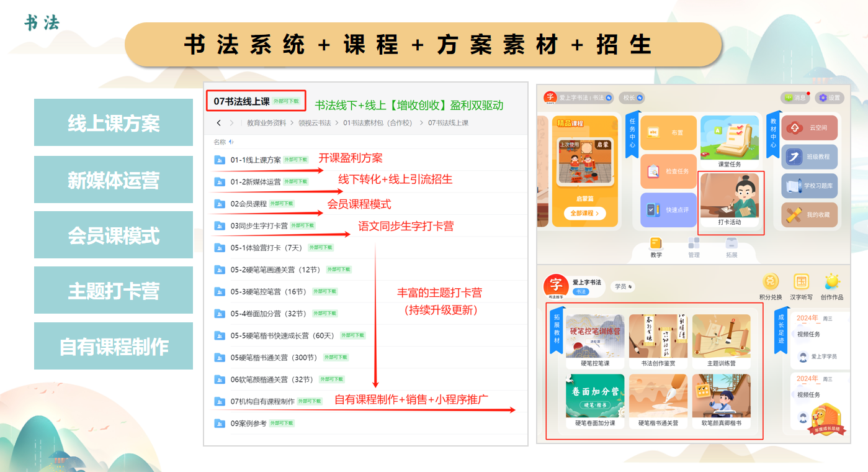868x472 pixels.
Task: Switch role via 校长 switcher
Action: tap(632, 98)
